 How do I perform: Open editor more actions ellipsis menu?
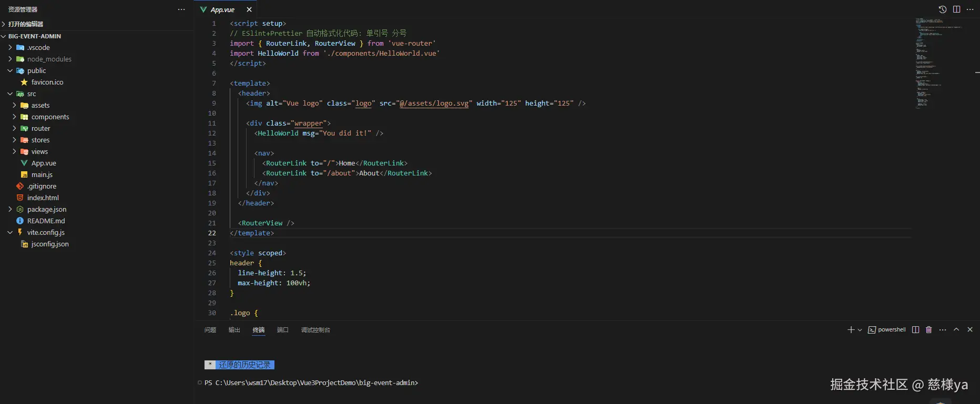(x=970, y=9)
